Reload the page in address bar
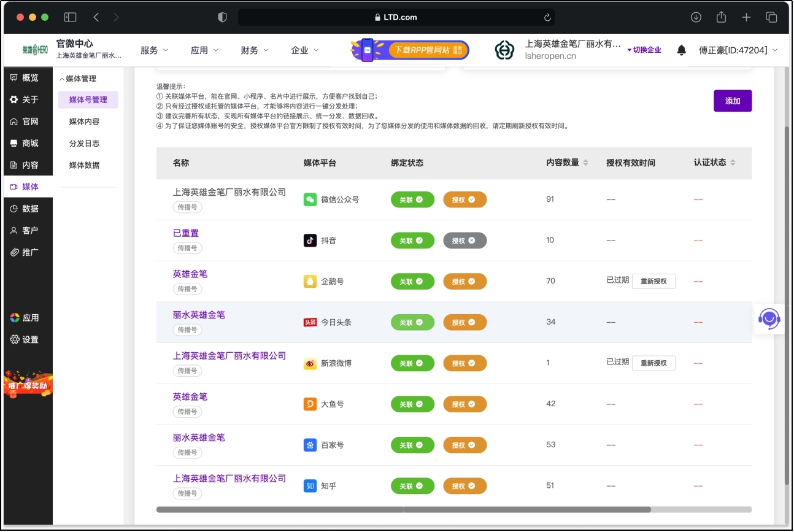 (x=547, y=17)
